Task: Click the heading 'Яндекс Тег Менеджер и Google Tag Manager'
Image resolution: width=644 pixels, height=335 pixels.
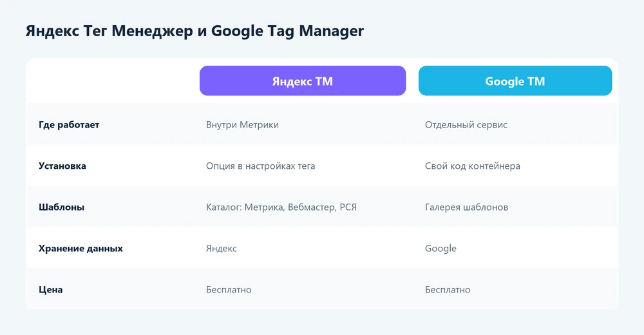Action: [x=194, y=31]
